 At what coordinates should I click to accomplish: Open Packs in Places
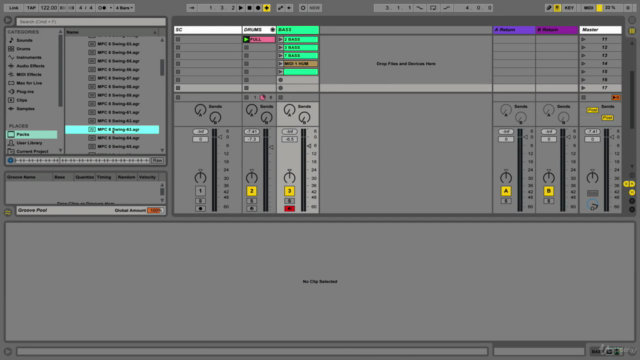(x=32, y=134)
